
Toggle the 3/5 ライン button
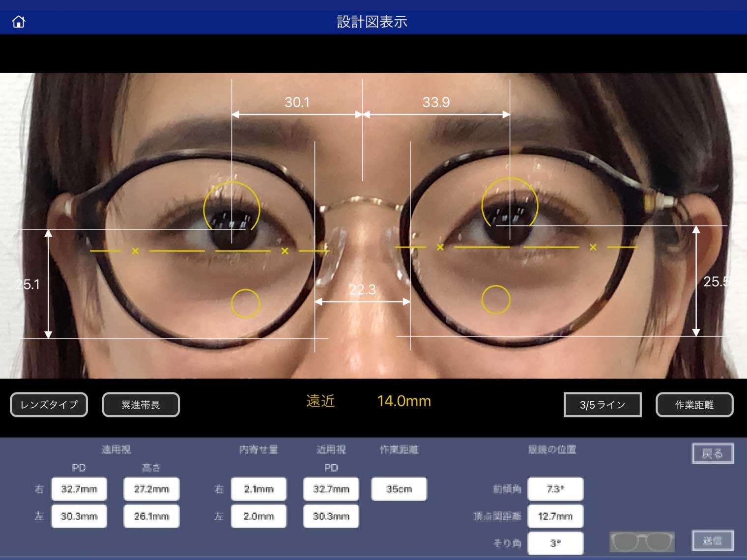tap(603, 405)
